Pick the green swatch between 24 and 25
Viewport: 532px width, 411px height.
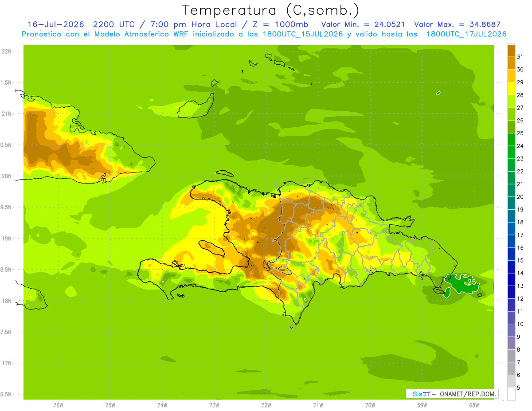(x=511, y=140)
